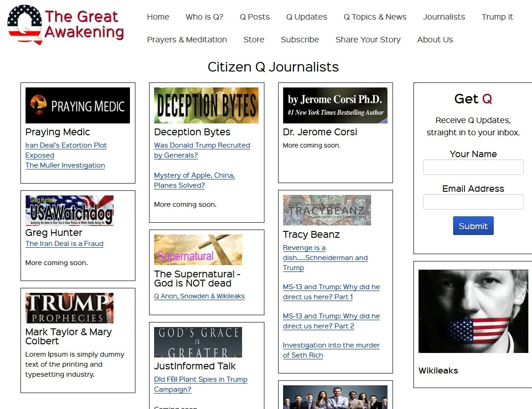
Task: Click The Great Awakening Q logo
Action: point(66,25)
